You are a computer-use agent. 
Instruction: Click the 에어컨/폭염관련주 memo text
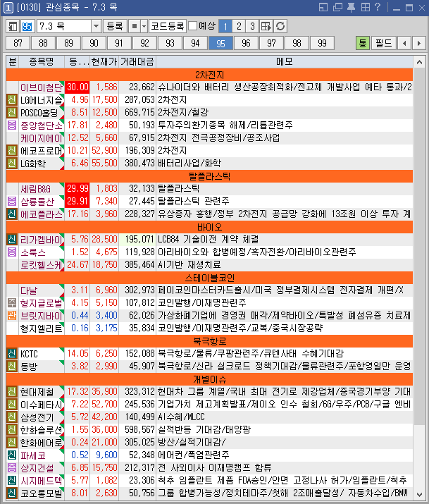point(193,455)
